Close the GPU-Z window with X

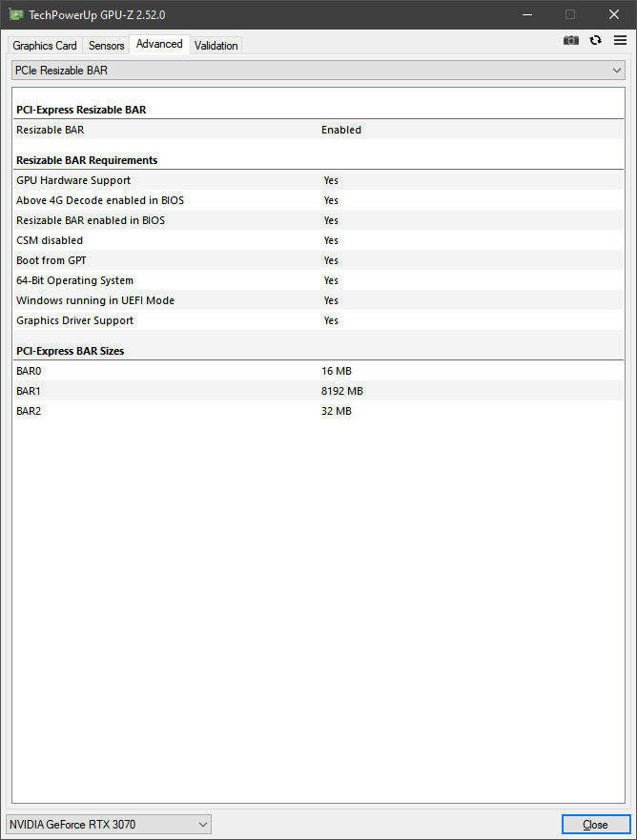(614, 14)
